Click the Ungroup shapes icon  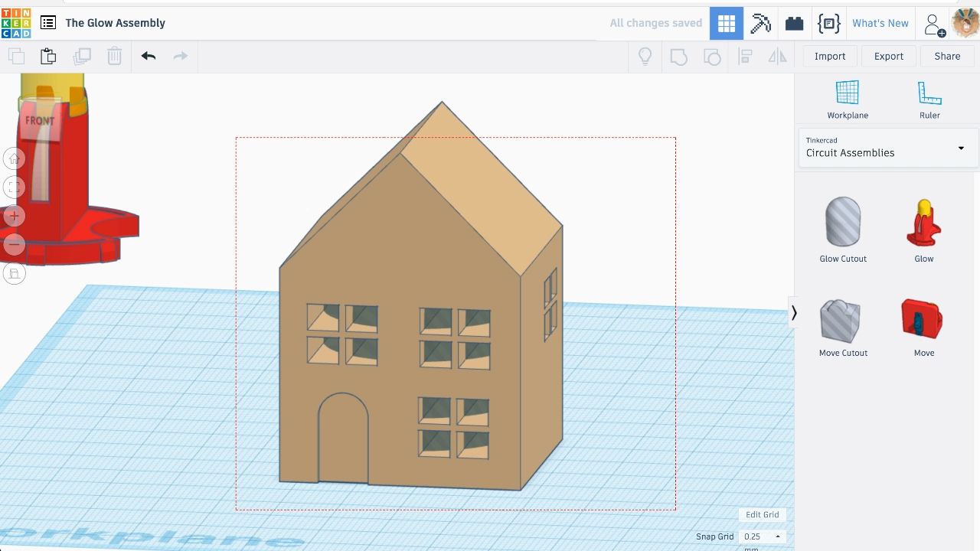click(711, 56)
